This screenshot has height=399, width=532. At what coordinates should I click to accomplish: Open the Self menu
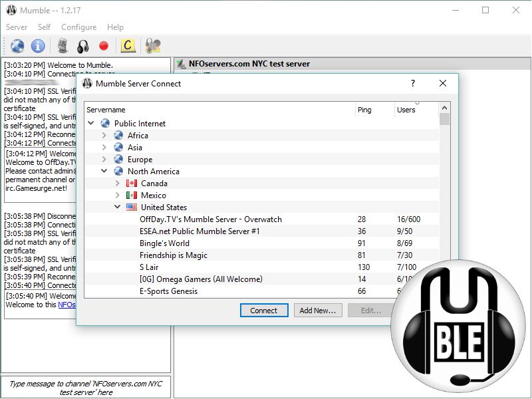(x=44, y=27)
